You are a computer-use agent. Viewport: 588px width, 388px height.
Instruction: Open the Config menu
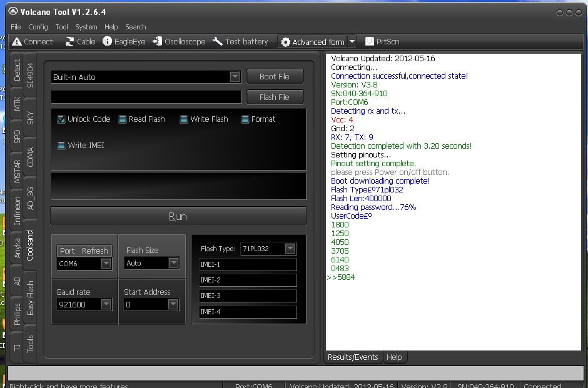pos(38,27)
